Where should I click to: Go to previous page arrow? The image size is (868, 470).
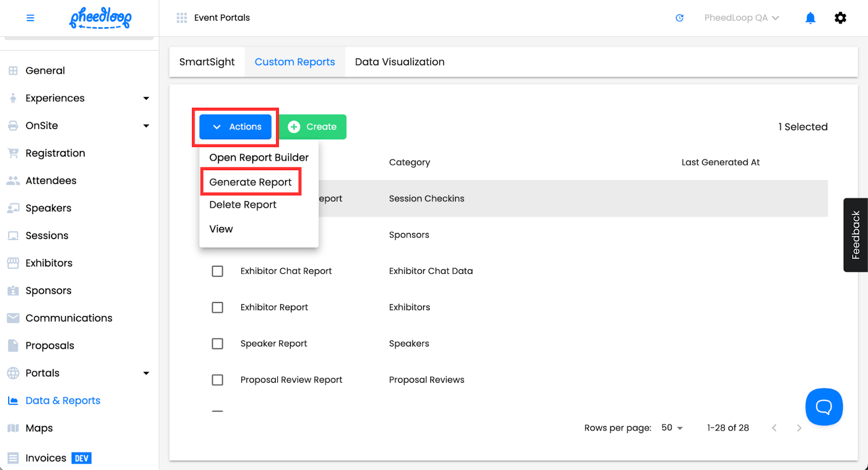(x=774, y=428)
